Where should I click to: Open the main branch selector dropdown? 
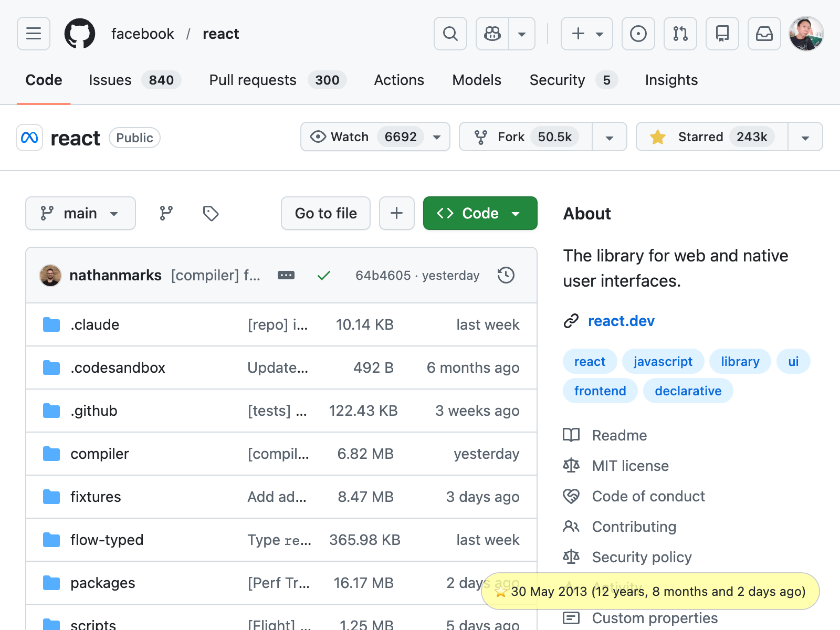click(x=80, y=213)
